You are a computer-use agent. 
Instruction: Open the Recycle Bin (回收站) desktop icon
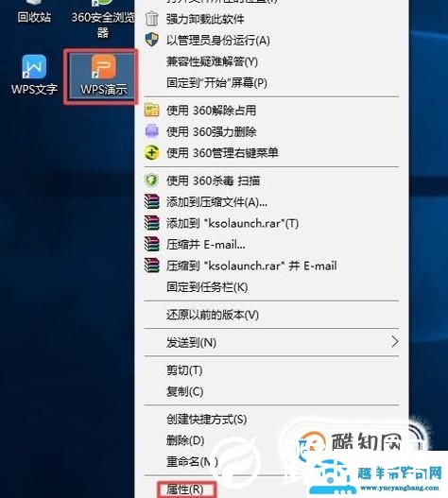34,12
